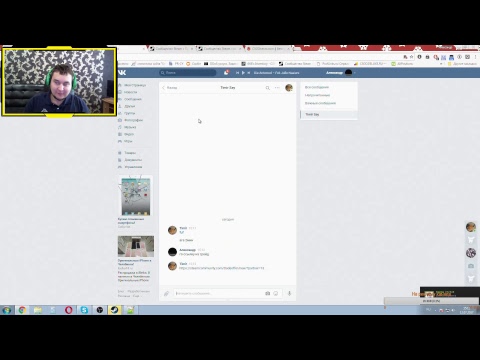Viewport: 480px width, 360px height.
Task: Open the three-dots conversation actions menu
Action: pos(277,88)
